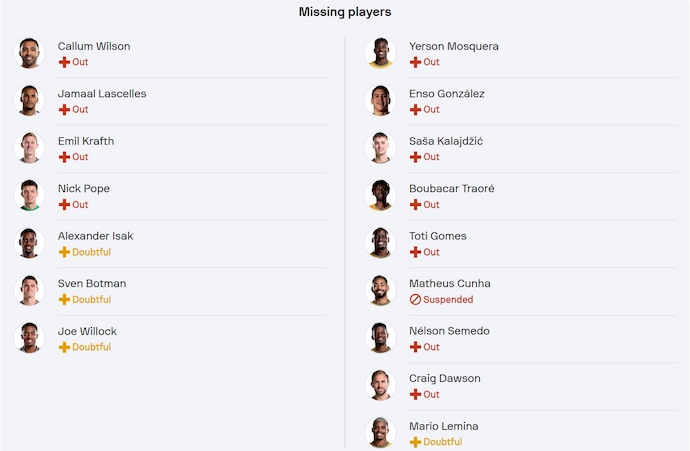Click the Suspended status label
690x451 pixels.
click(x=448, y=300)
